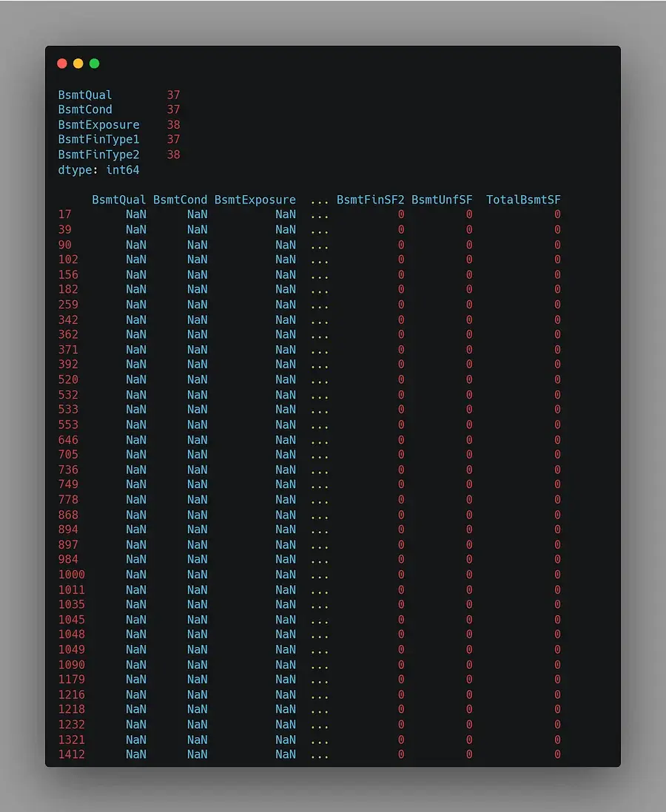666x812 pixels.
Task: Click row index 533
Action: [x=68, y=410]
